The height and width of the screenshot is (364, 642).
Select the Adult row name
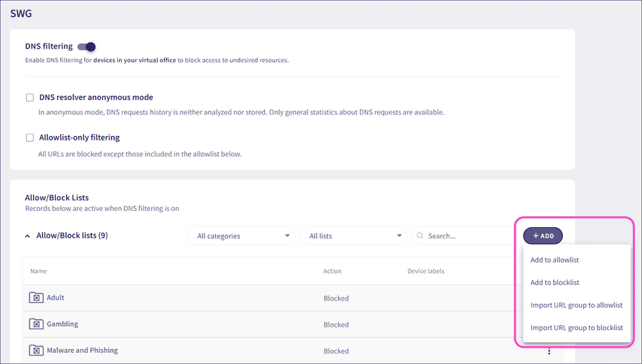[x=55, y=298]
